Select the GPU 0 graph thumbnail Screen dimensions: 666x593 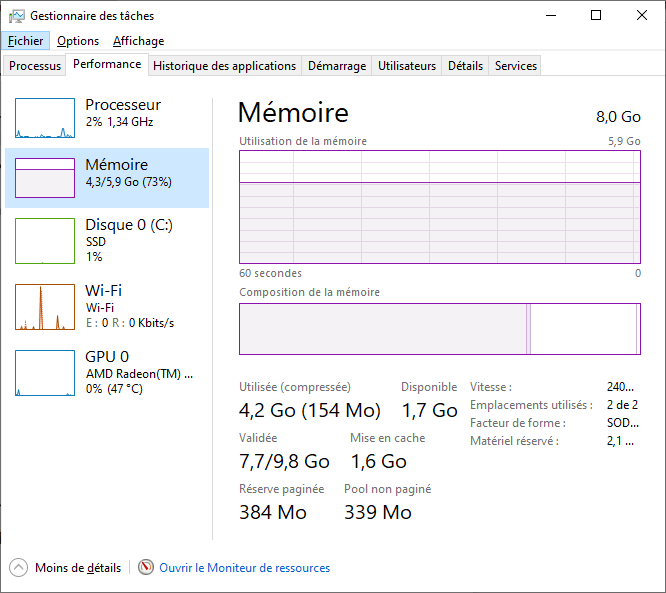[45, 373]
